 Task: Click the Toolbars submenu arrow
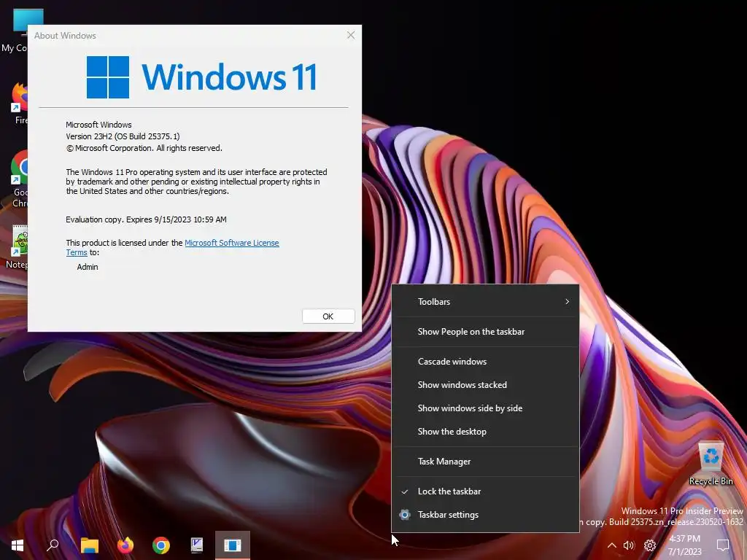coord(567,301)
